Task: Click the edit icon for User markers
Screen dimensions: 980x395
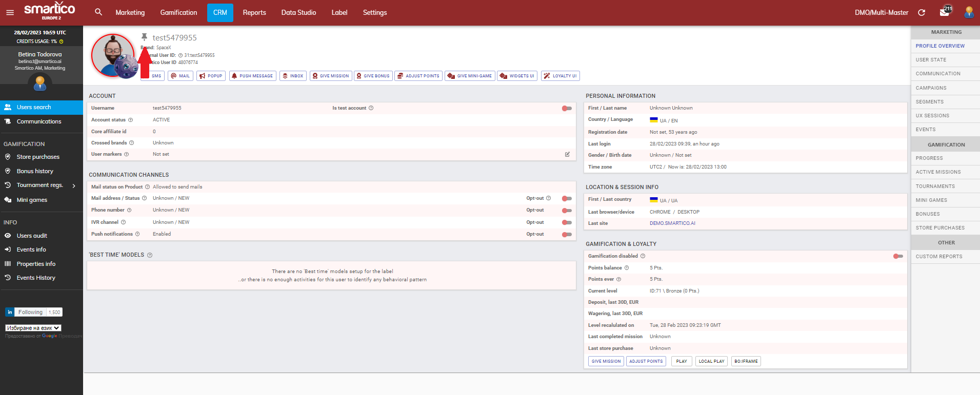Action: 567,154
